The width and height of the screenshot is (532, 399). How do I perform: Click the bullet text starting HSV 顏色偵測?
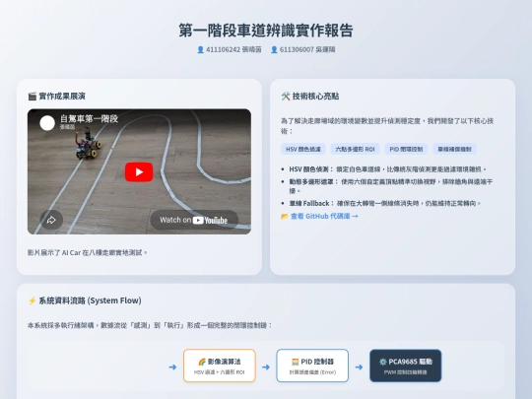click(x=388, y=169)
